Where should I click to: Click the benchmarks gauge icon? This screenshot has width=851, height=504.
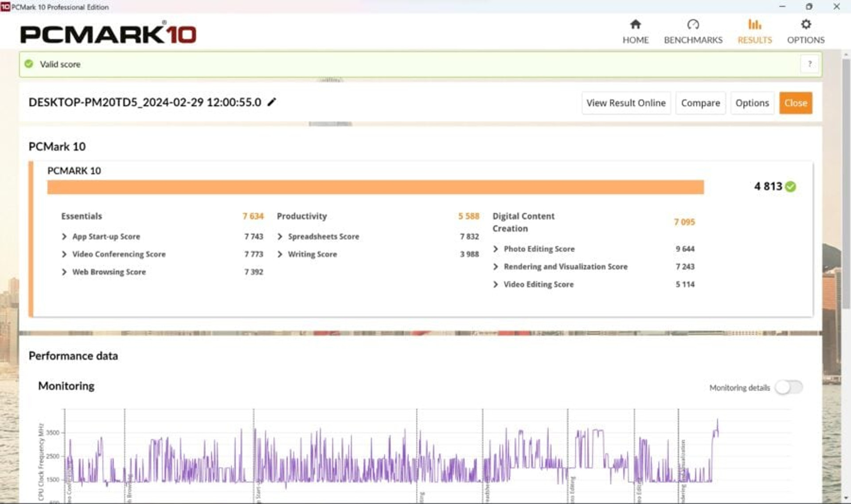click(x=693, y=24)
